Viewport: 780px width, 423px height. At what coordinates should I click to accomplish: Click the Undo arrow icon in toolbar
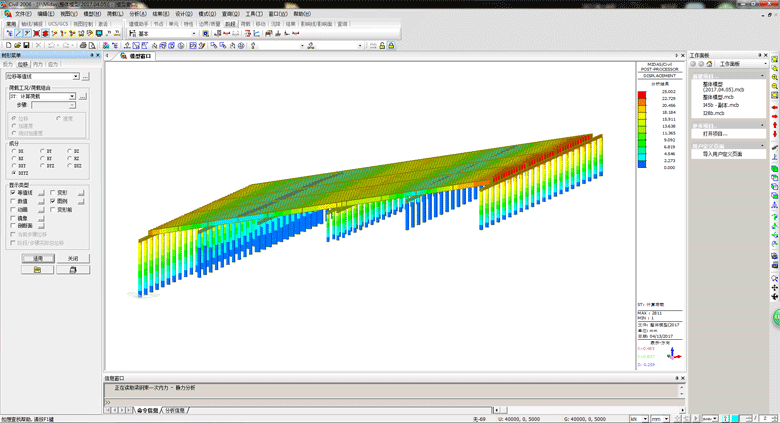(x=52, y=45)
